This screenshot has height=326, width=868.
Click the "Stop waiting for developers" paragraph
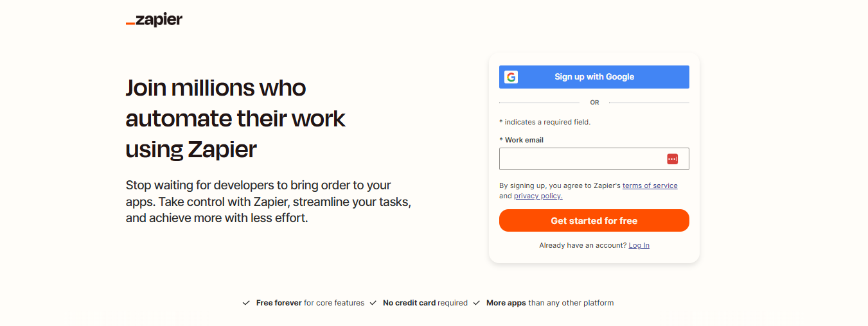(x=269, y=202)
